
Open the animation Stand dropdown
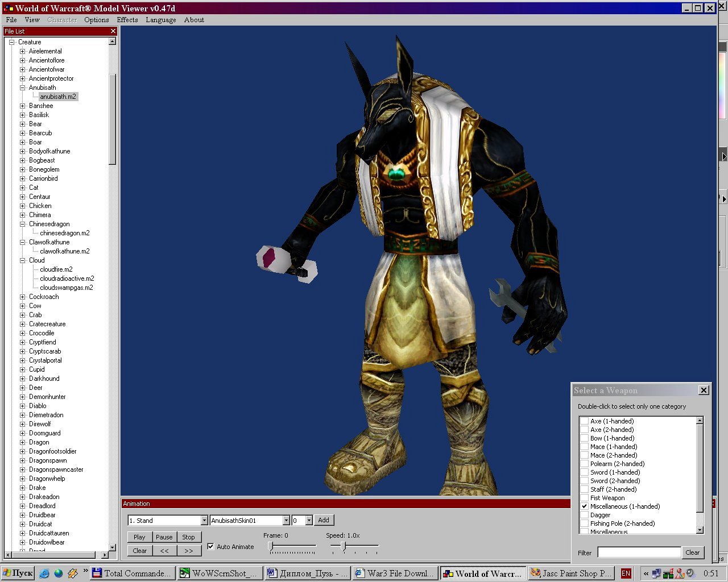pos(204,521)
